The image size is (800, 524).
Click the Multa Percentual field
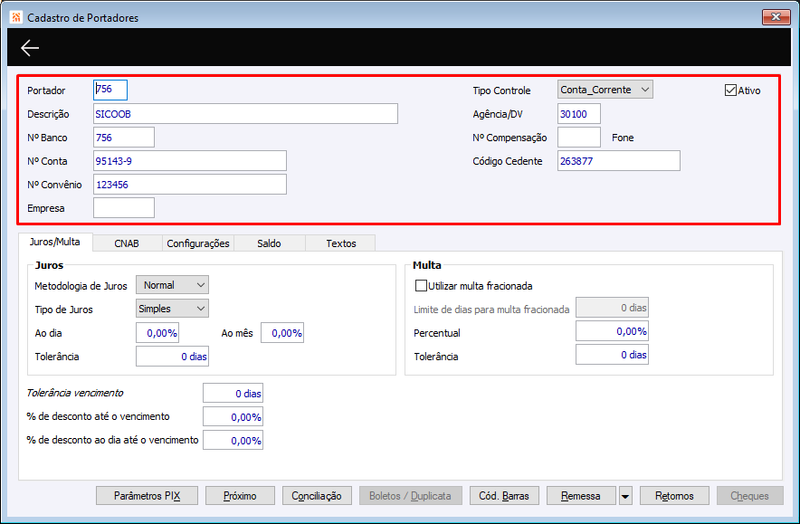(612, 331)
